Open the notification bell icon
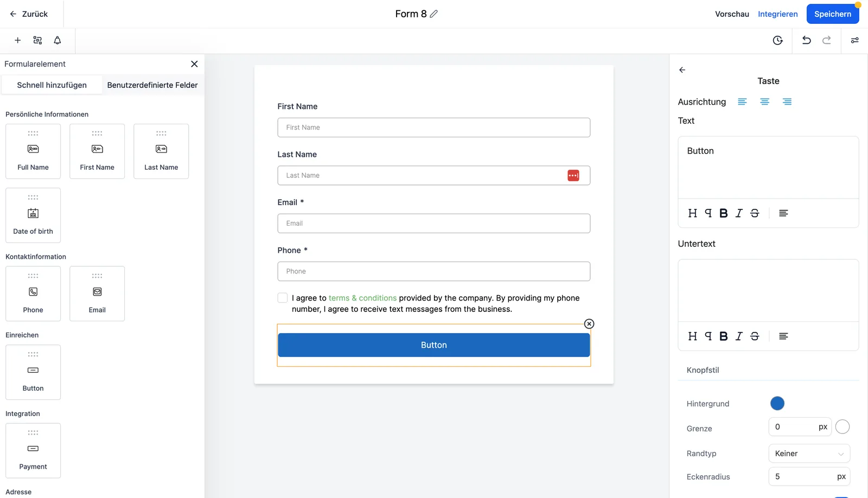868x498 pixels. pos(58,40)
